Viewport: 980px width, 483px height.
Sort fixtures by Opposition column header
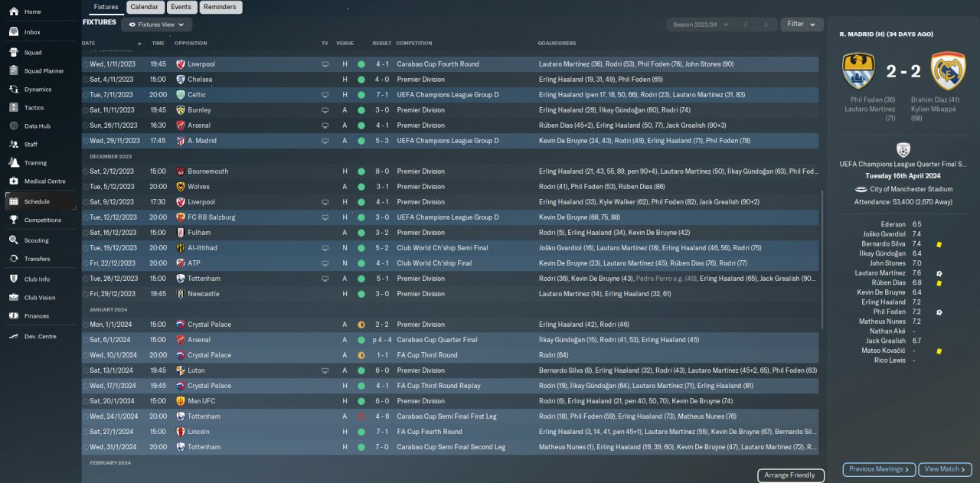[x=191, y=43]
